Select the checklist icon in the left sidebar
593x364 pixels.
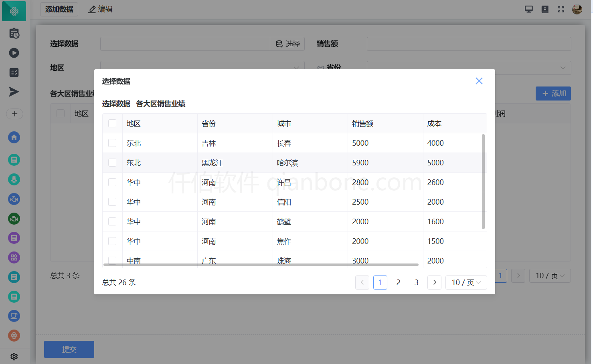click(14, 72)
